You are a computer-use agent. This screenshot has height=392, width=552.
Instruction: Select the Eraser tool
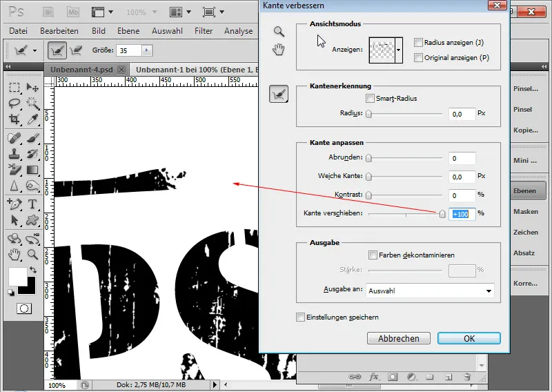tap(14, 170)
